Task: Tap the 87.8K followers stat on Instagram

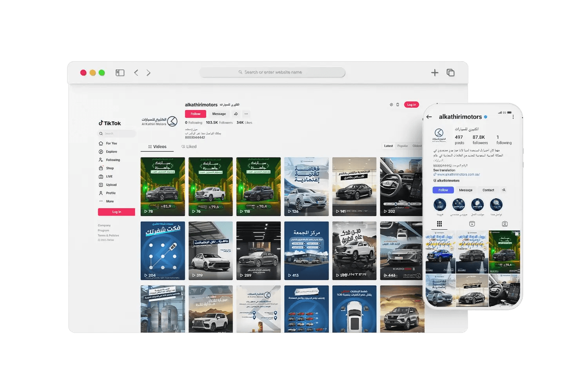Action: point(480,140)
